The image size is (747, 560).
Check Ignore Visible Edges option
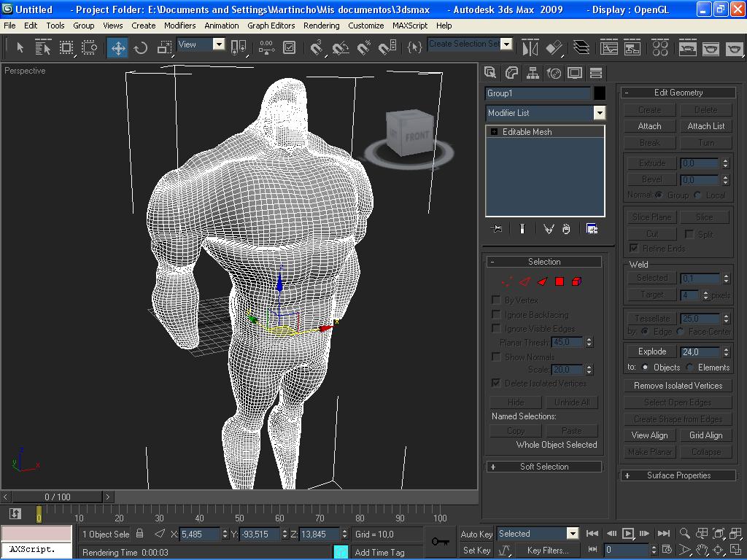[496, 328]
